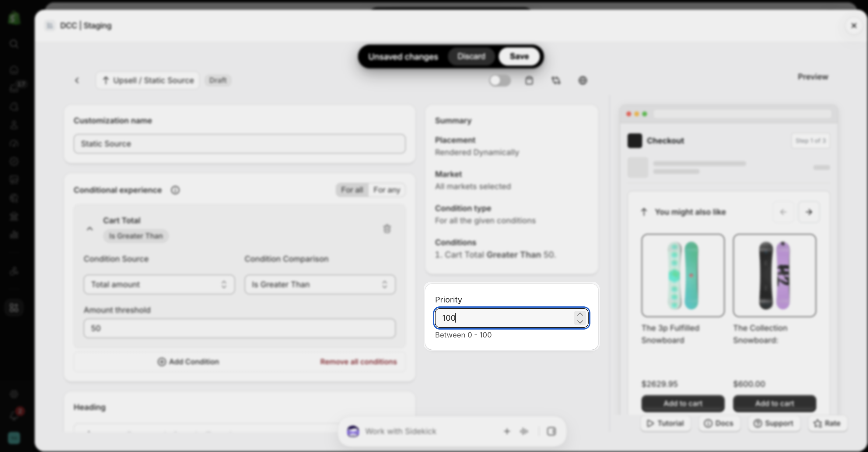This screenshot has height=452, width=868.
Task: Show the next products in preview carousel
Action: pos(809,212)
